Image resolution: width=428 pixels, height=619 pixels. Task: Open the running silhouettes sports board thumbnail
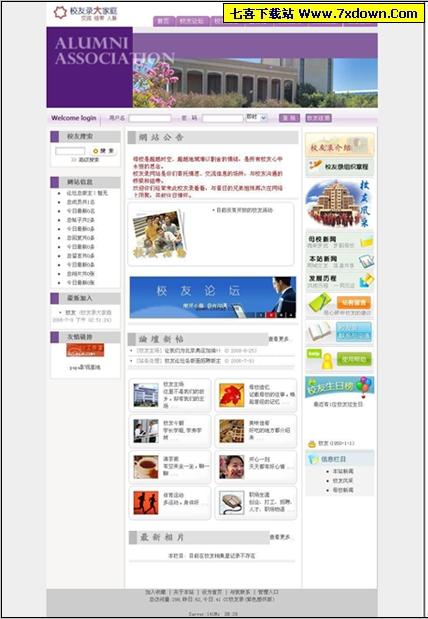point(146,503)
